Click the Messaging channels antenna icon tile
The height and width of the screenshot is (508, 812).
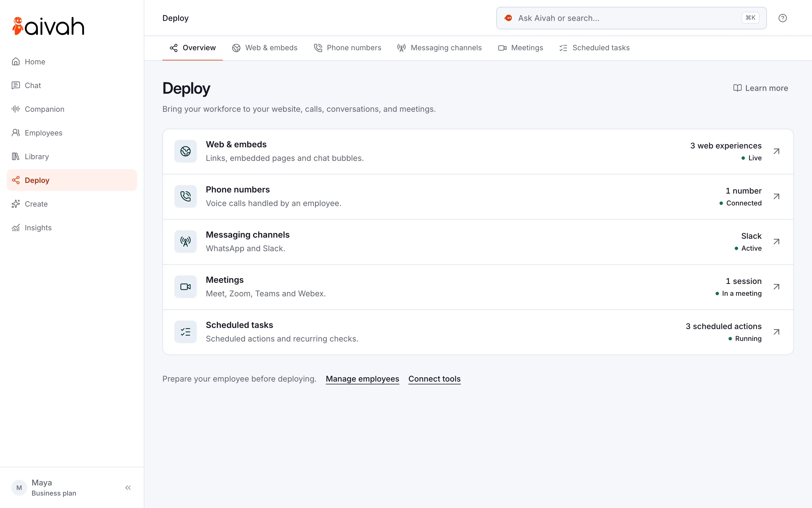[186, 242]
